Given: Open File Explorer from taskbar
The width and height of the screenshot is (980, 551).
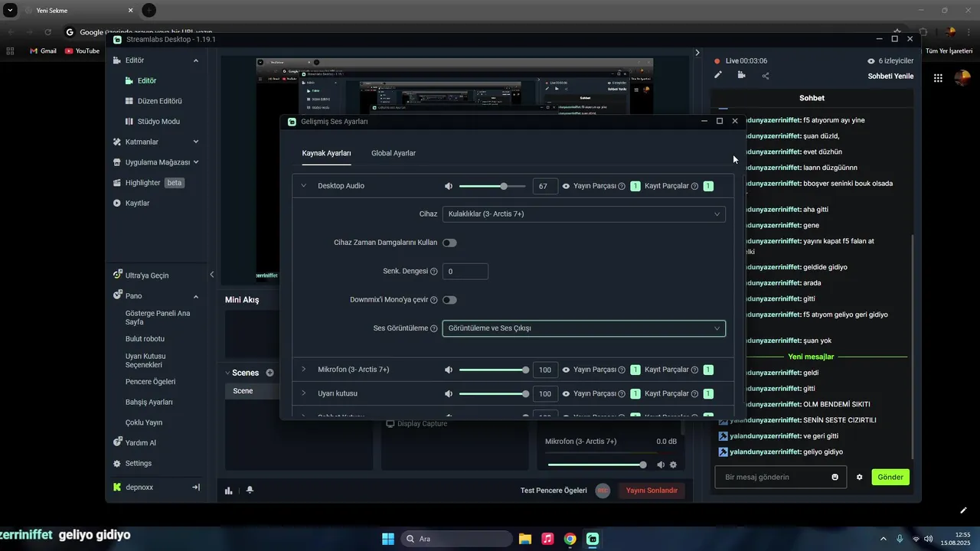Looking at the screenshot, I should point(524,539).
